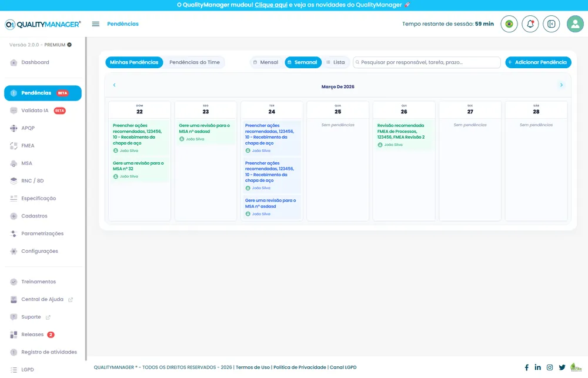
Task: Go to the previous week arrow
Action: point(115,85)
